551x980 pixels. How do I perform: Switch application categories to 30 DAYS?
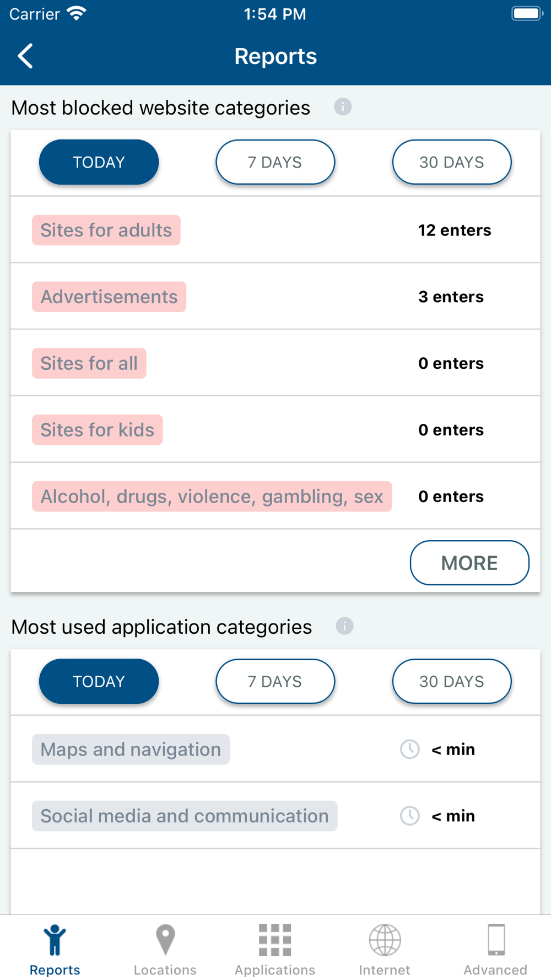tap(451, 681)
